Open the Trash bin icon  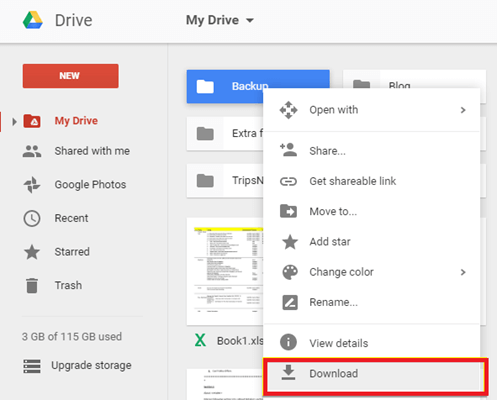(32, 285)
